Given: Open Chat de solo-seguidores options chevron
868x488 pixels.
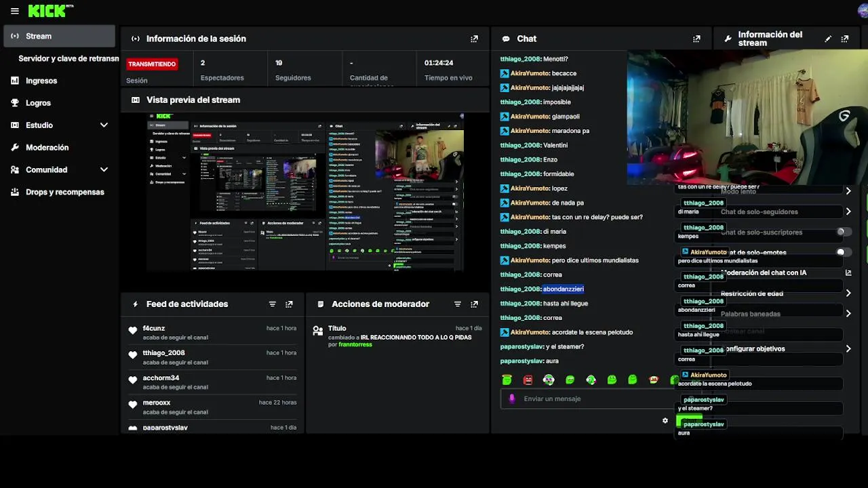Looking at the screenshot, I should 848,211.
